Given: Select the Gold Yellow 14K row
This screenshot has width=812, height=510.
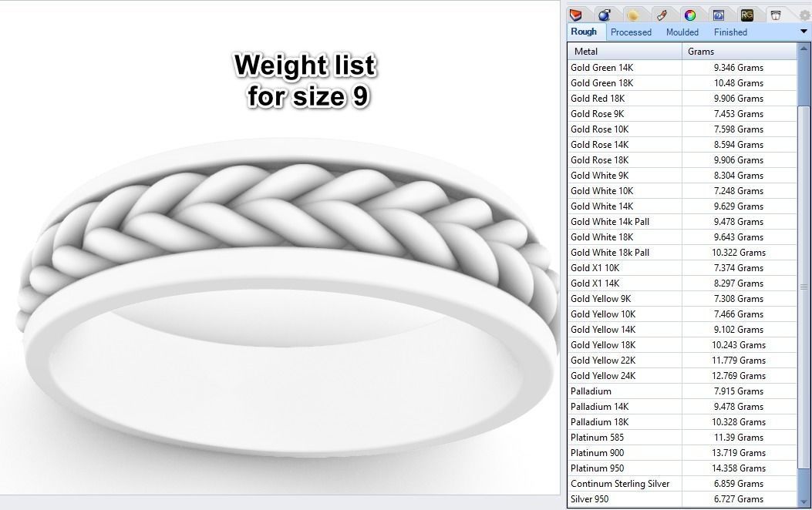Looking at the screenshot, I should (x=682, y=330).
